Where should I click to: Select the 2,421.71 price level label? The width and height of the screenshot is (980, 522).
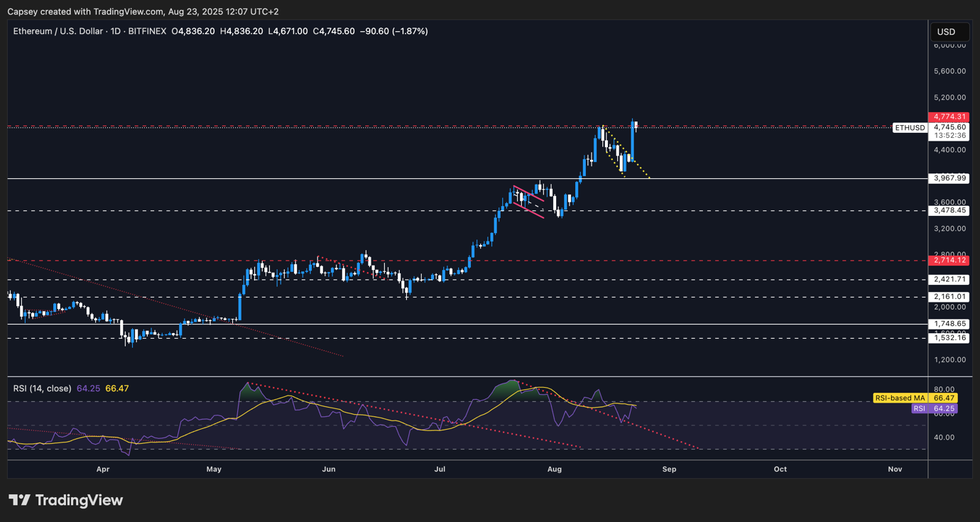(x=949, y=280)
